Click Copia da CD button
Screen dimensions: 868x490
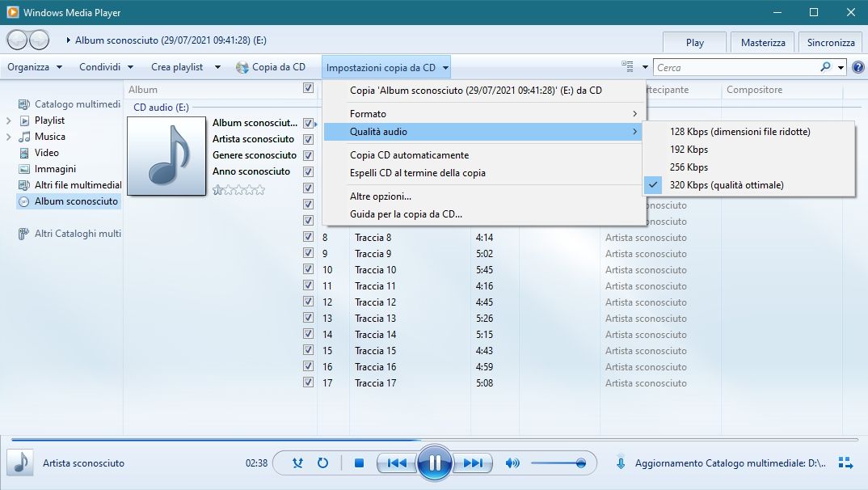(270, 67)
